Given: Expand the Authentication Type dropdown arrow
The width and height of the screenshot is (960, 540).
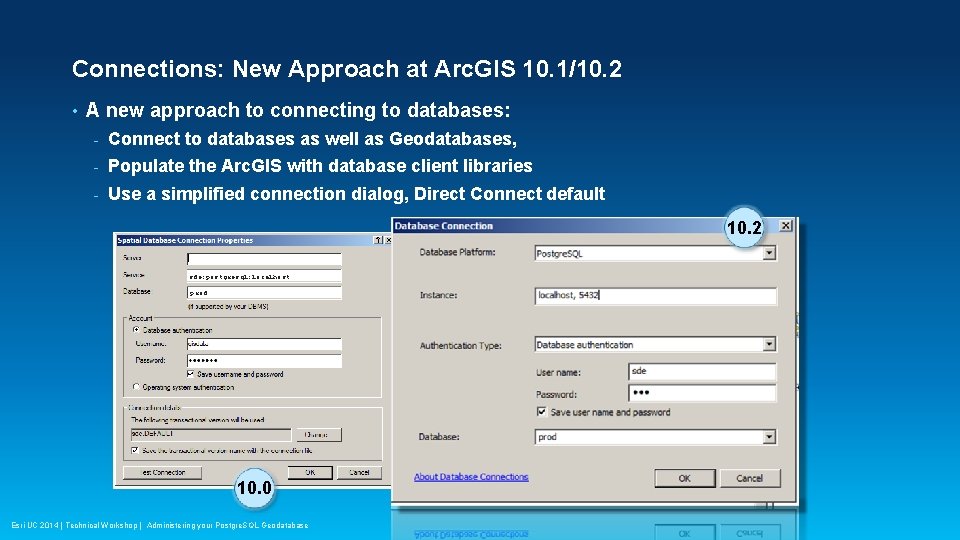Looking at the screenshot, I should (x=769, y=345).
